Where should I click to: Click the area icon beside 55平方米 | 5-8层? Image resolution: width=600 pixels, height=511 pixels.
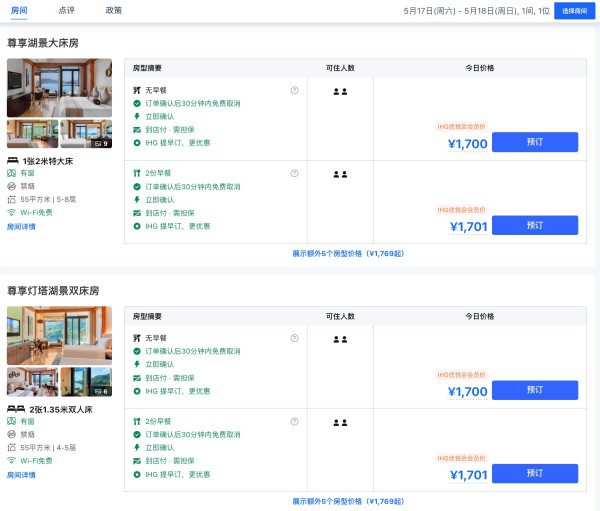click(11, 199)
